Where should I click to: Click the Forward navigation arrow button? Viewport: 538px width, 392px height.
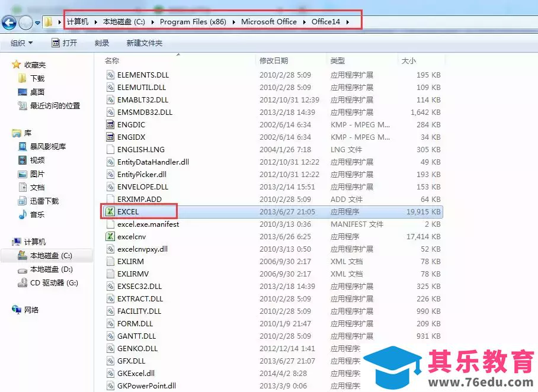(25, 23)
